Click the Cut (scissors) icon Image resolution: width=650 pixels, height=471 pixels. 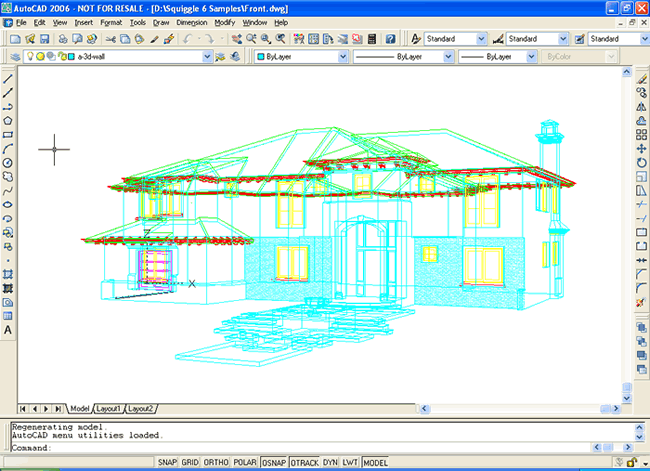111,39
